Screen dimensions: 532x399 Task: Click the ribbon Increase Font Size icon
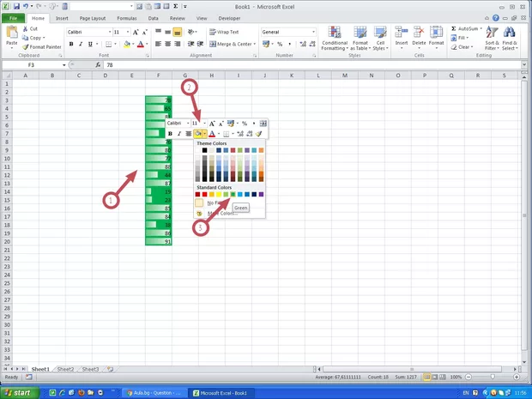coord(136,32)
